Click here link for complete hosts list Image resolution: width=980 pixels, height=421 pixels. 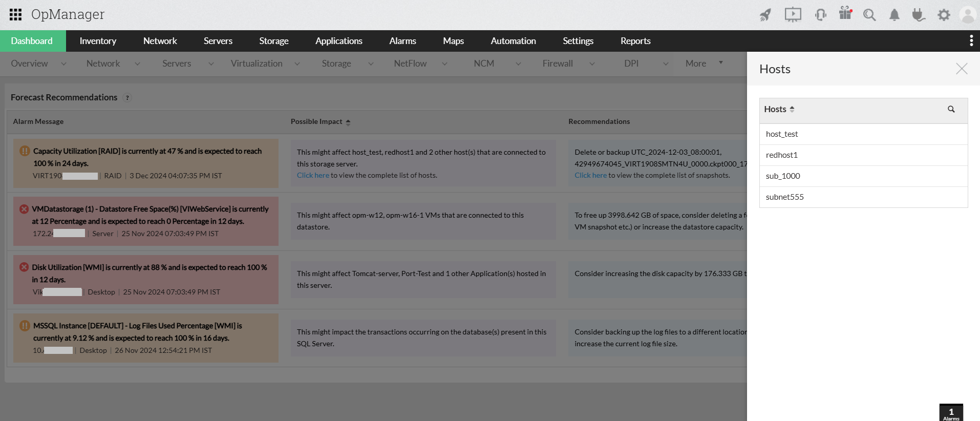313,175
